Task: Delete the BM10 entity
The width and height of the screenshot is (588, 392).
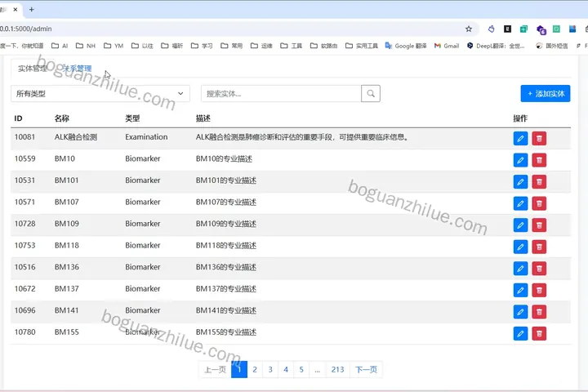Action: (x=539, y=160)
